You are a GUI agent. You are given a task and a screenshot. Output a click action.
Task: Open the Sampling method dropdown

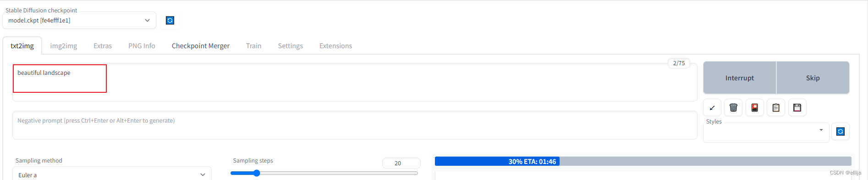(112, 174)
